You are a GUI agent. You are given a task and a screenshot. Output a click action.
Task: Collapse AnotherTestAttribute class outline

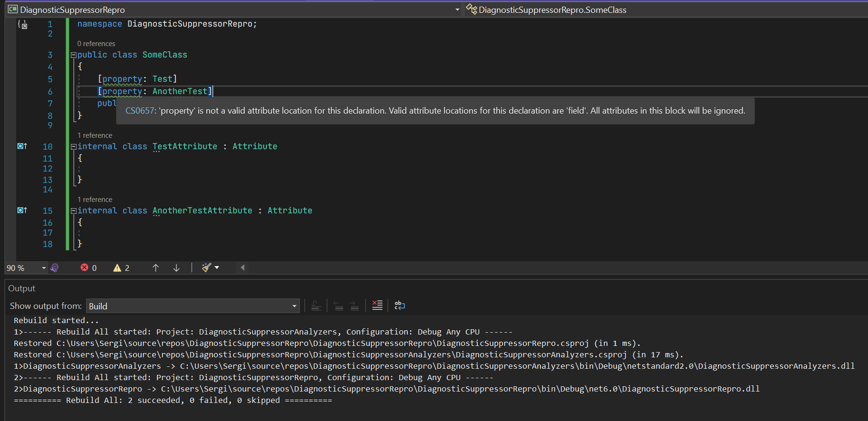pyautogui.click(x=74, y=211)
